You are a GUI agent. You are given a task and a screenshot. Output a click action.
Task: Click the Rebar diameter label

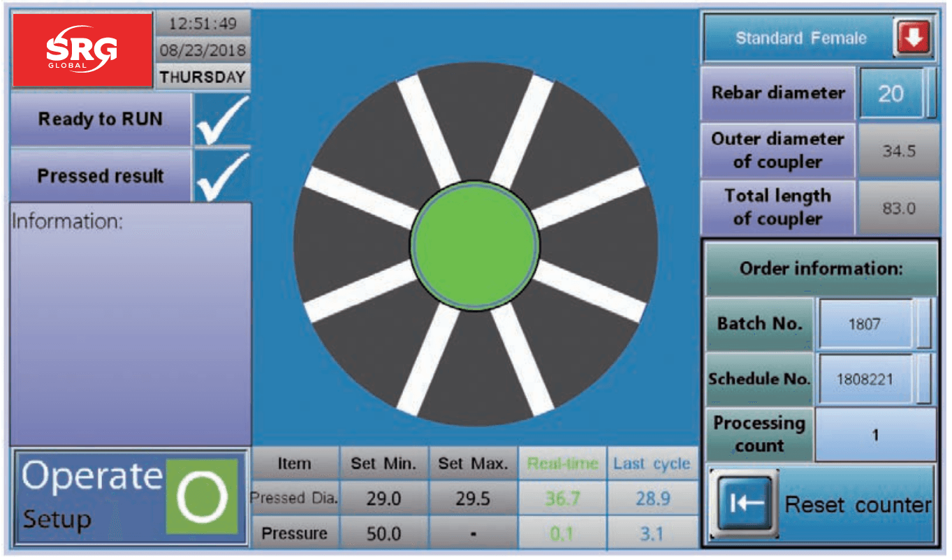coord(778,94)
